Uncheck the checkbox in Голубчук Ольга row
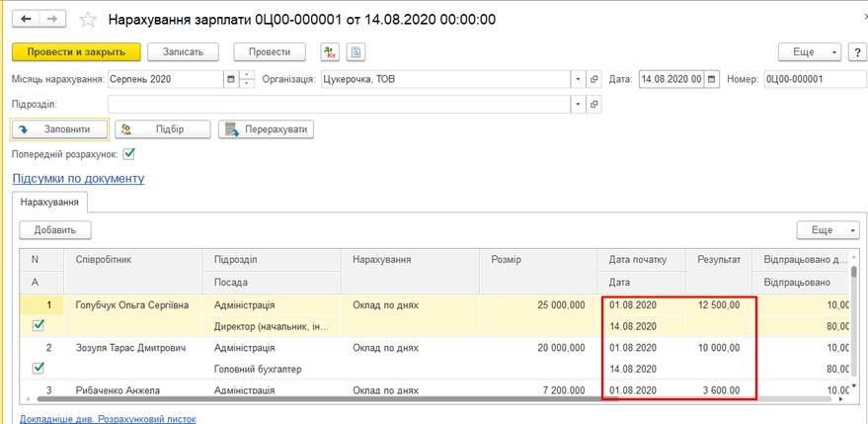The height and width of the screenshot is (424, 868). (x=38, y=326)
